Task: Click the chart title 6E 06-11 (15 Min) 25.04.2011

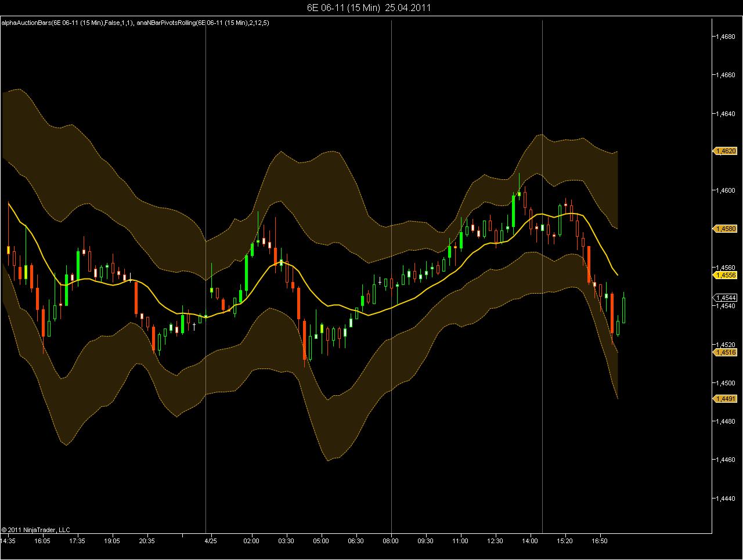Action: [x=369, y=8]
